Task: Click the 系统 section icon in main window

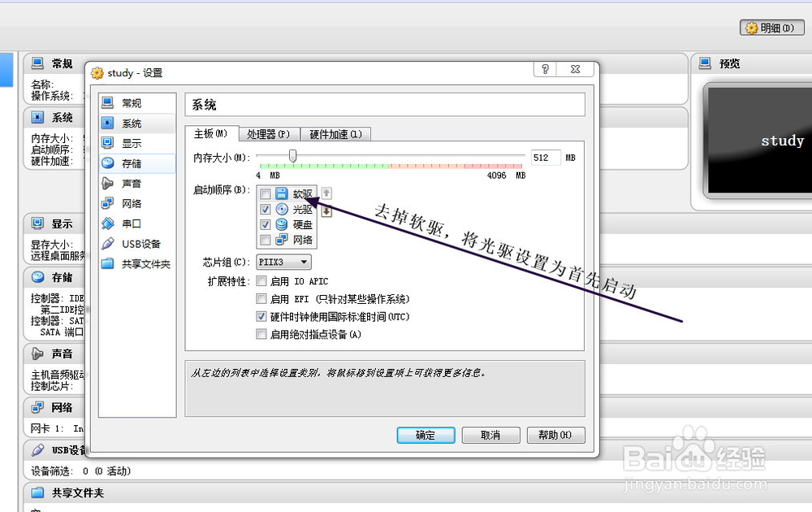Action: [37, 118]
